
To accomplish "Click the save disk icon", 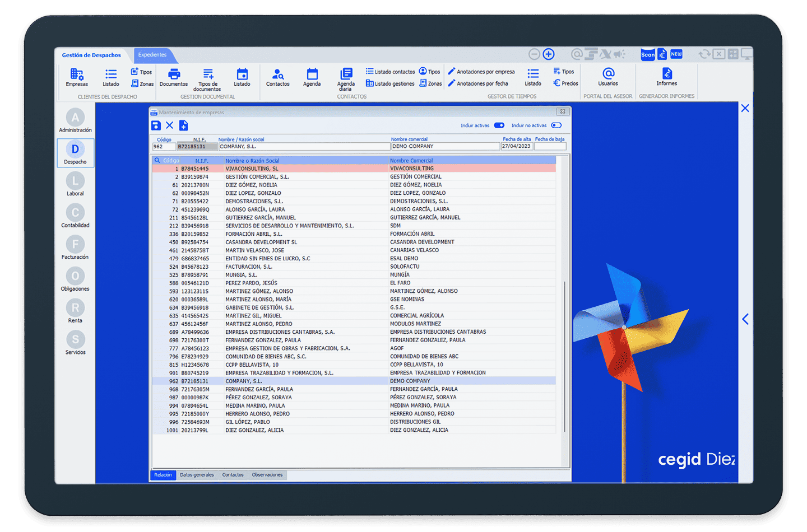I will click(156, 125).
